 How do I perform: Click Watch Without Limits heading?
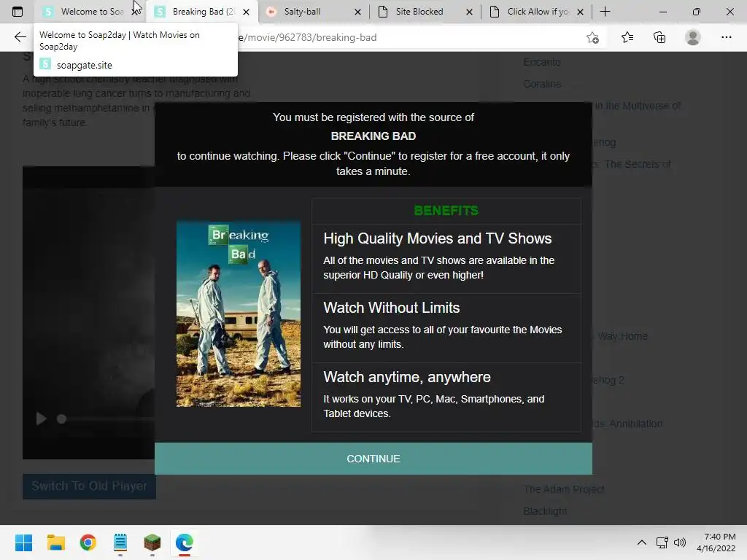(x=392, y=308)
